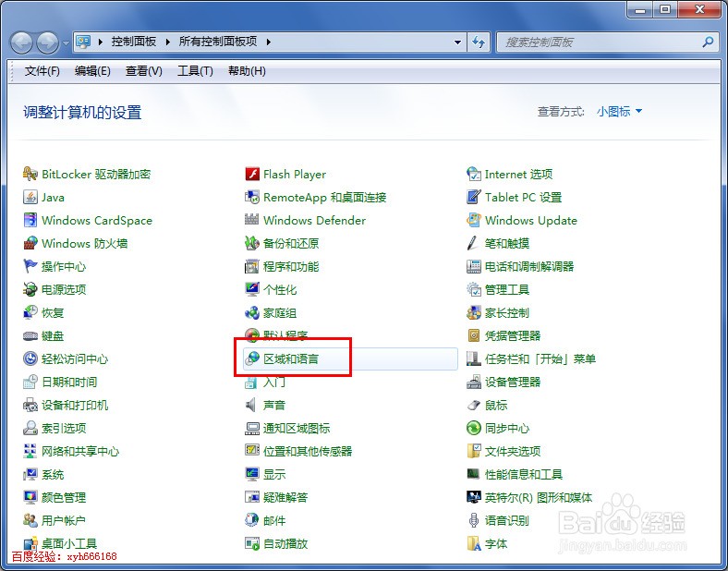Viewport: 728px width, 571px height.
Task: Open the 工具(T) menu
Action: [x=195, y=71]
